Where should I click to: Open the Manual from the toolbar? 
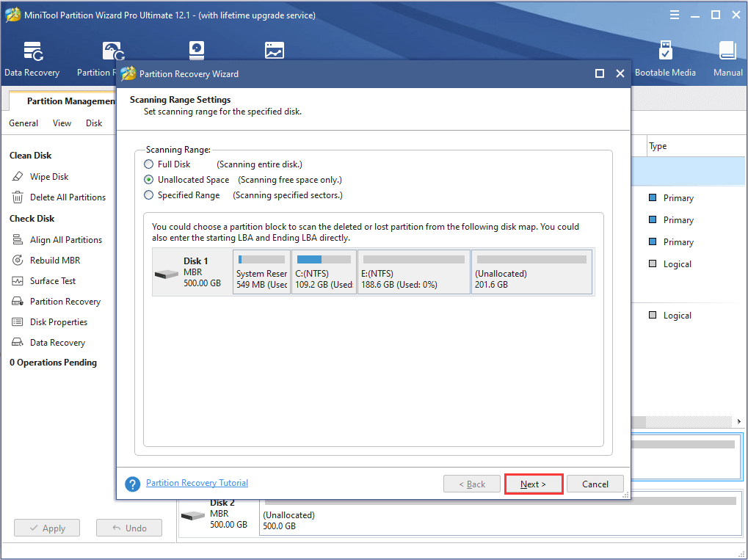tap(727, 59)
